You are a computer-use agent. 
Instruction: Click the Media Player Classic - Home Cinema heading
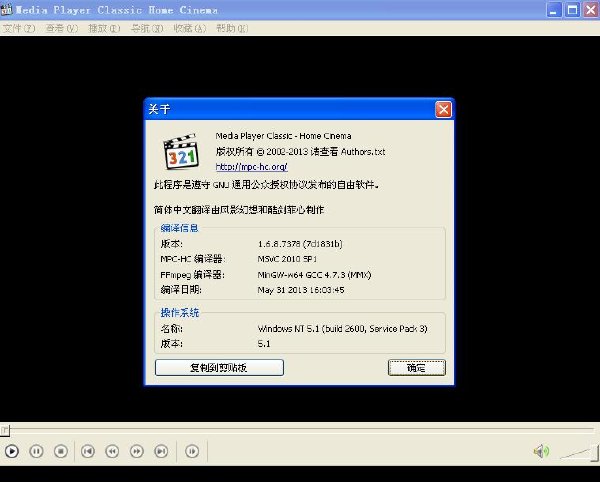click(x=283, y=136)
